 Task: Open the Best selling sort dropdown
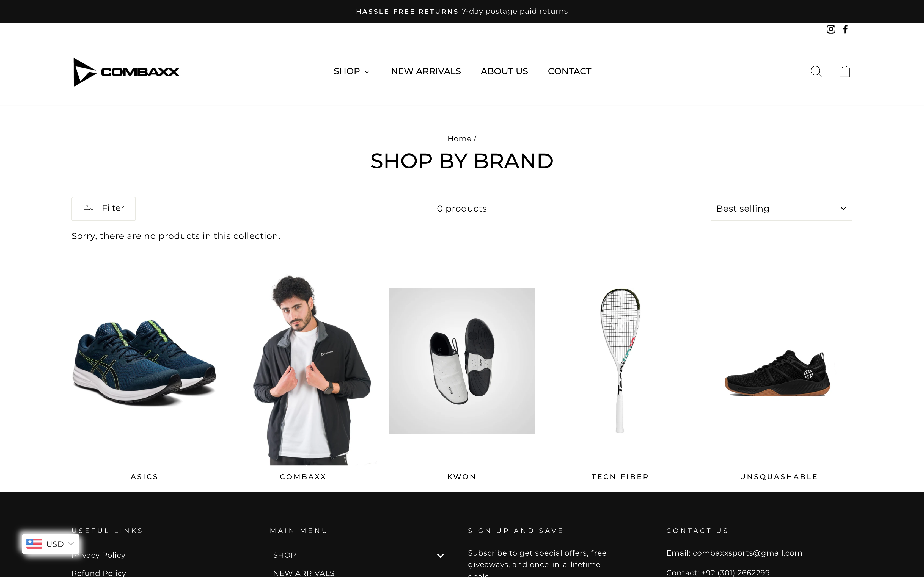(x=781, y=209)
